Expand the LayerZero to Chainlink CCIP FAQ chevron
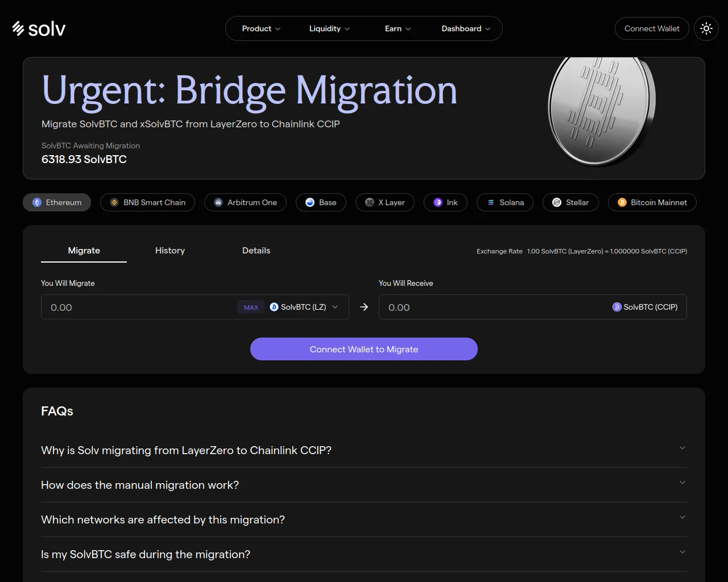The image size is (728, 582). [x=682, y=448]
